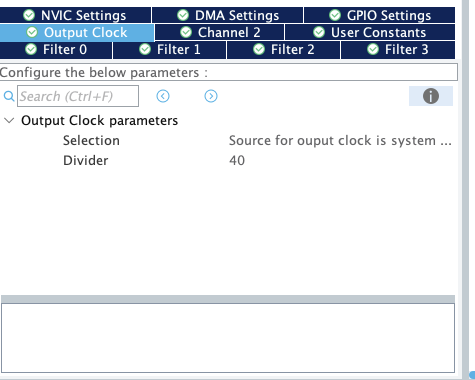Click the Divider parameter label
This screenshot has height=380, width=475.
coord(86,161)
